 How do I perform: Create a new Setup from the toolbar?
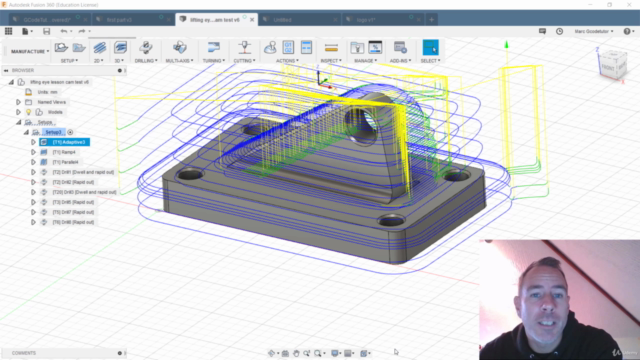click(61, 47)
